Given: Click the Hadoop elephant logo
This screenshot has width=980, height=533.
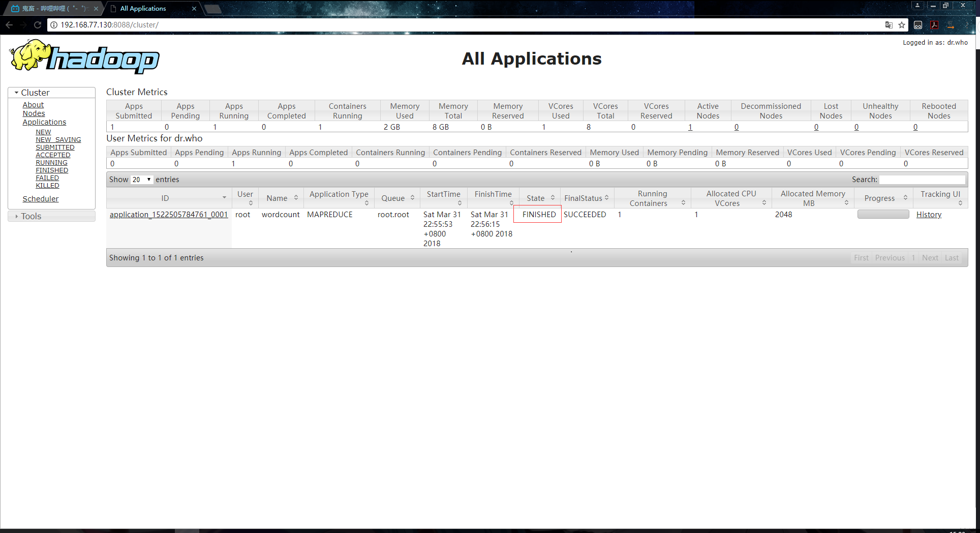Looking at the screenshot, I should pyautogui.click(x=84, y=57).
